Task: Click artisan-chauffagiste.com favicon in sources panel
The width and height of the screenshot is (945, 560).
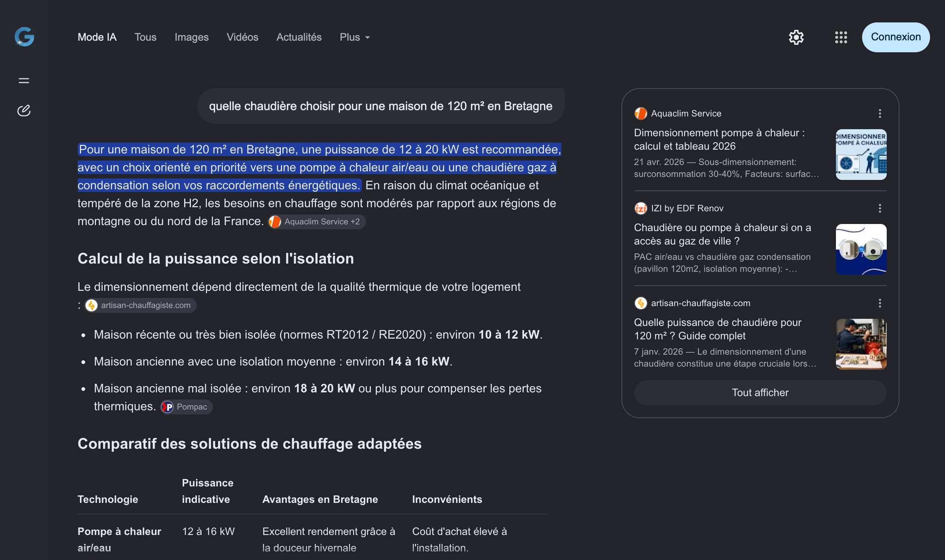Action: pos(640,303)
